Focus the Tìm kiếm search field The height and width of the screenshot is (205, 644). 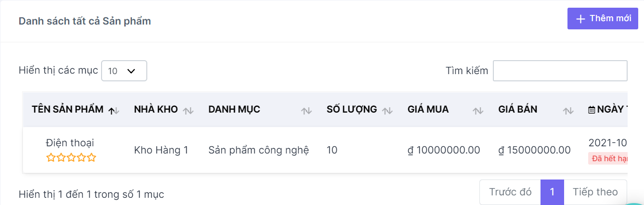pos(560,71)
